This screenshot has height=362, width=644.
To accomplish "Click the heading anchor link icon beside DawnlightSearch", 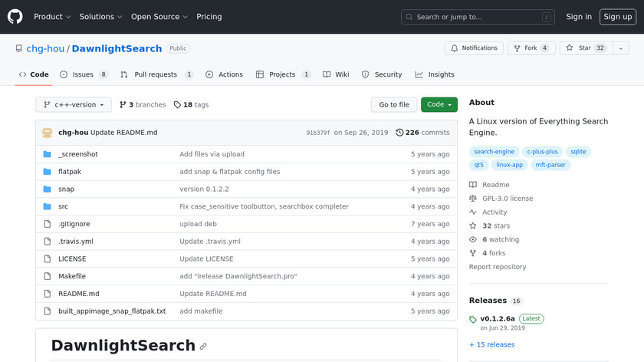I will [203, 347].
